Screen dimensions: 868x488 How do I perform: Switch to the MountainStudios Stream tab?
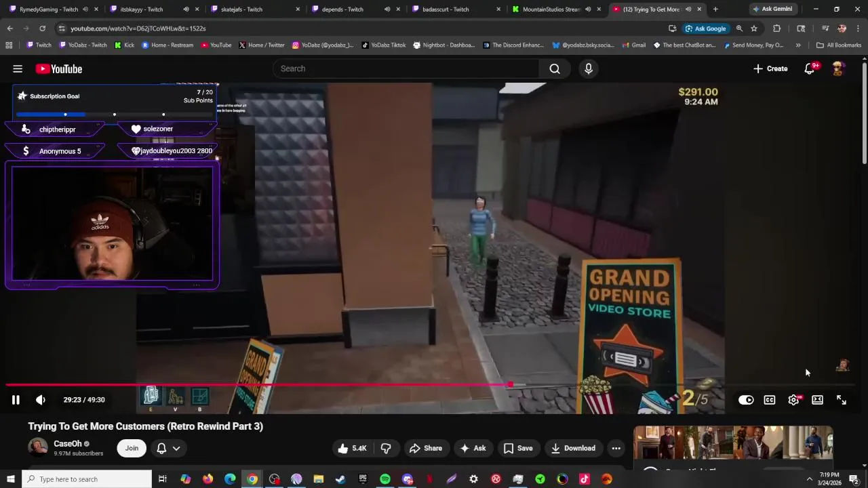point(551,9)
